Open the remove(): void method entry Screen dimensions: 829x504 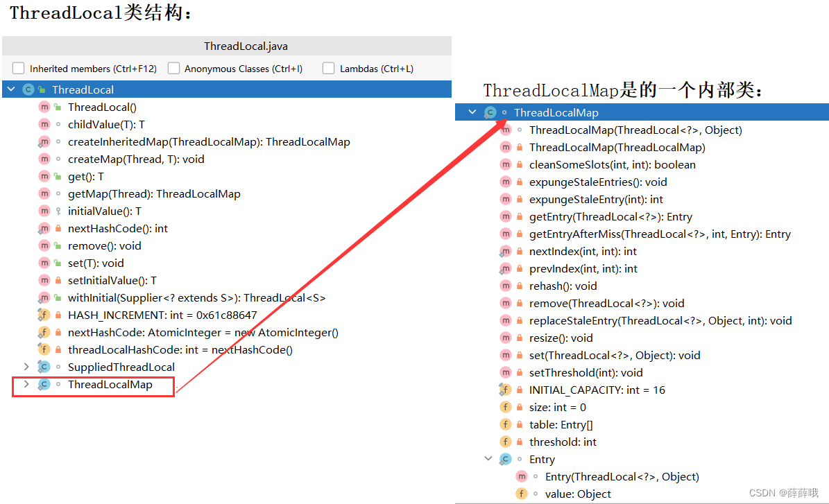coord(105,245)
